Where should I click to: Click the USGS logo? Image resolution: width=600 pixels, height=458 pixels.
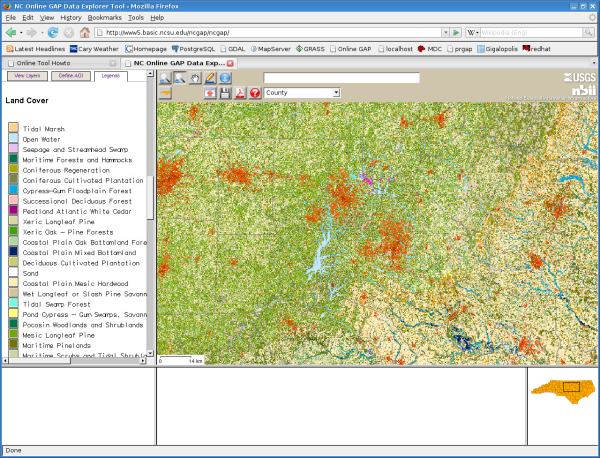(580, 77)
